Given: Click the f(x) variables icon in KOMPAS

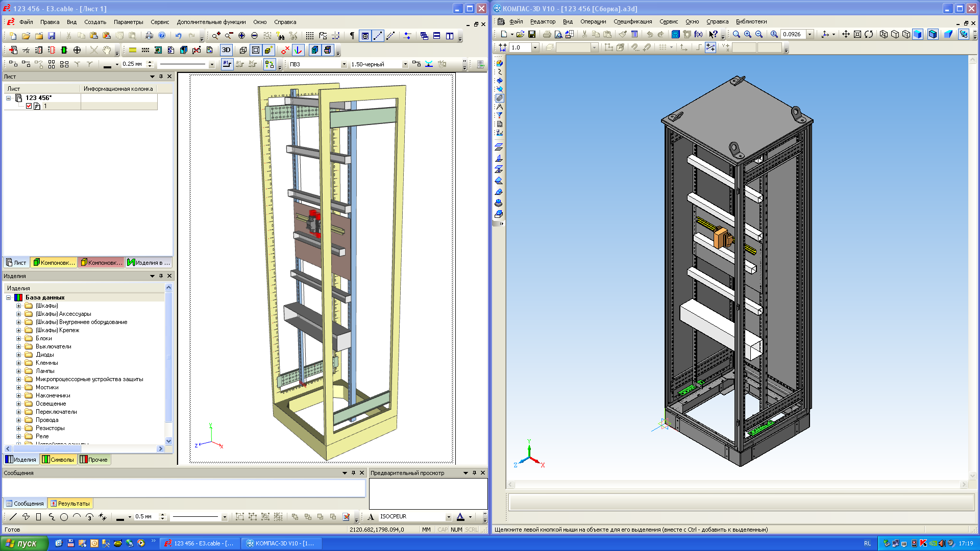Looking at the screenshot, I should [x=698, y=34].
